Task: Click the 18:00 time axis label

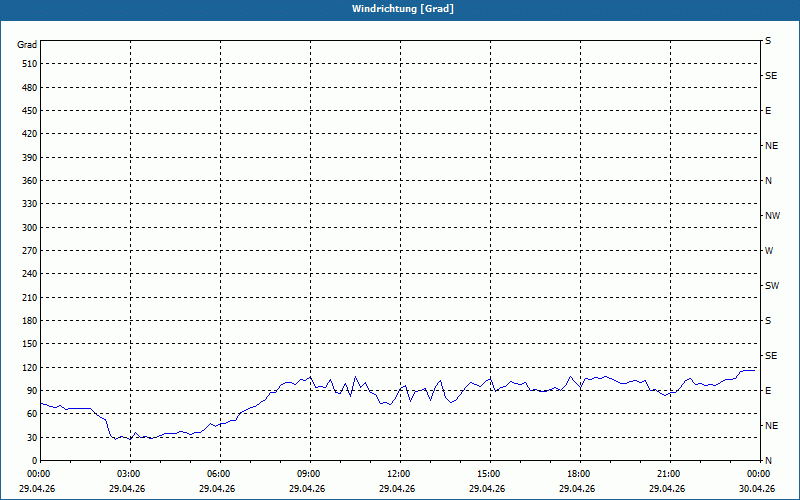Action: click(x=578, y=474)
